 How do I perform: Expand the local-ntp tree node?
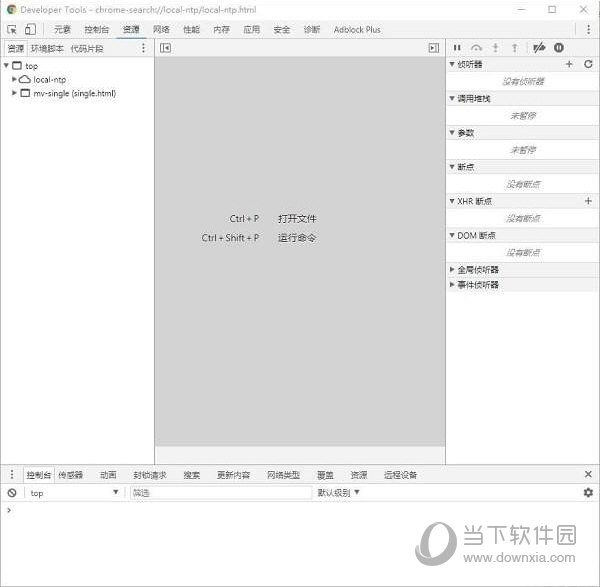15,79
